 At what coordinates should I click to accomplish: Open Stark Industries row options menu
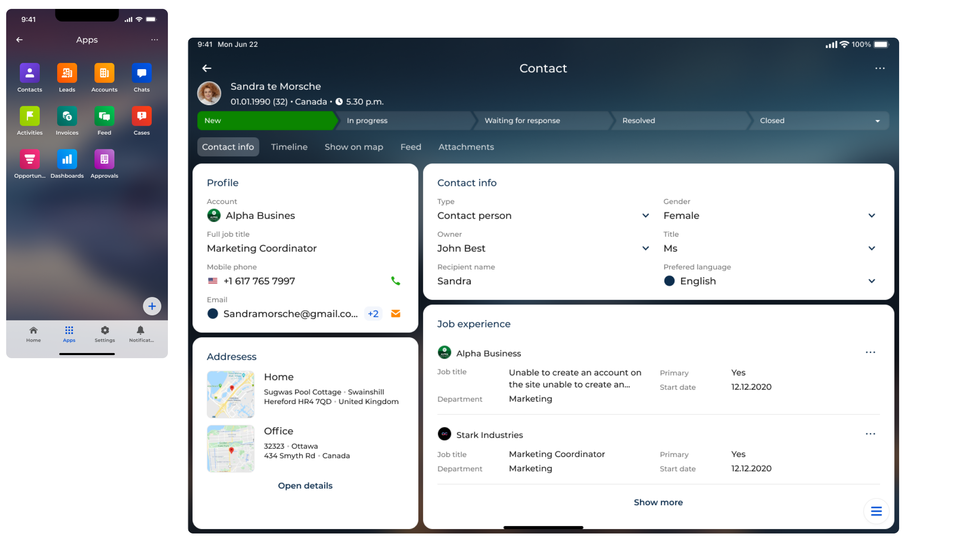coord(870,434)
